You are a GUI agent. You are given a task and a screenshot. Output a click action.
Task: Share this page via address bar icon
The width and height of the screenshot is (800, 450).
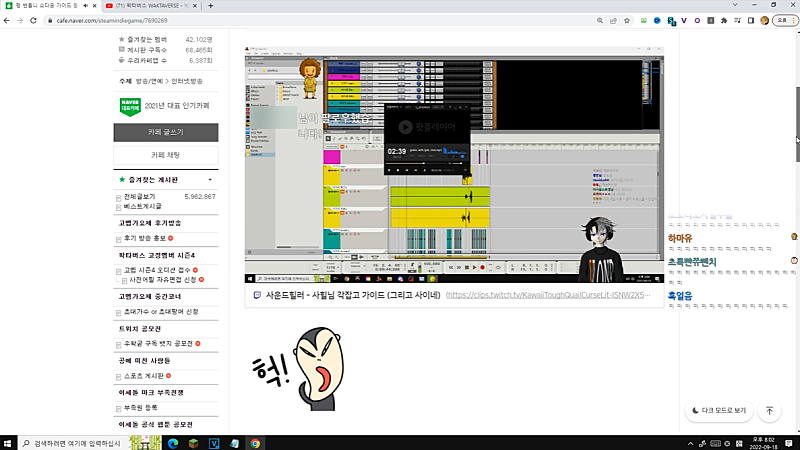coord(613,20)
